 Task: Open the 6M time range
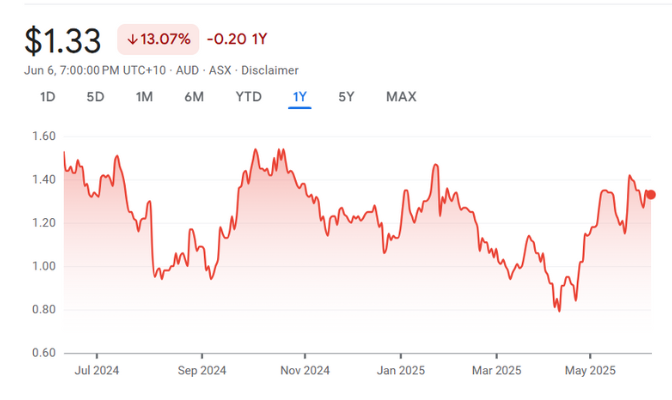click(194, 97)
